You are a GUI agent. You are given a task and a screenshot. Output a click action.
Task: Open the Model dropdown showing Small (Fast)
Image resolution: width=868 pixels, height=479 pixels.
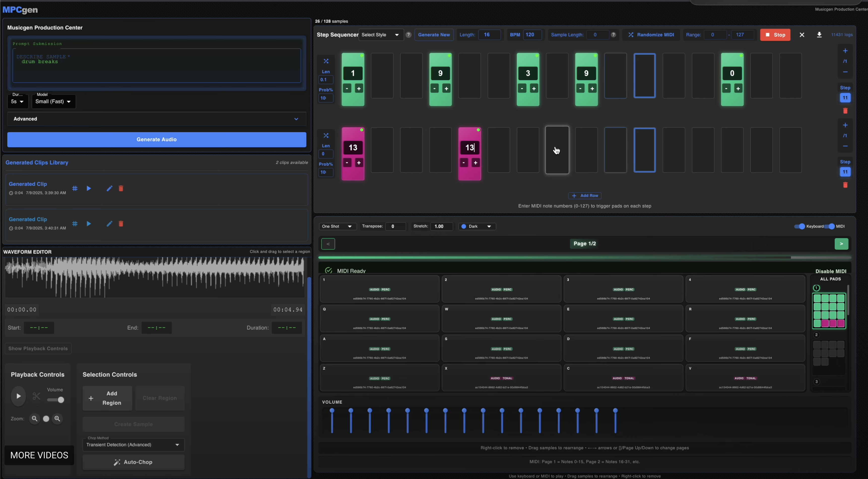[x=54, y=102]
